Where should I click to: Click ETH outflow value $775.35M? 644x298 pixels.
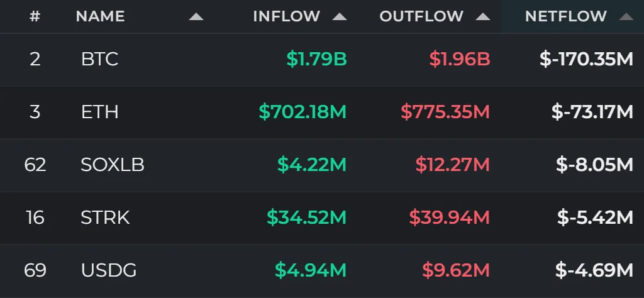pyautogui.click(x=445, y=112)
